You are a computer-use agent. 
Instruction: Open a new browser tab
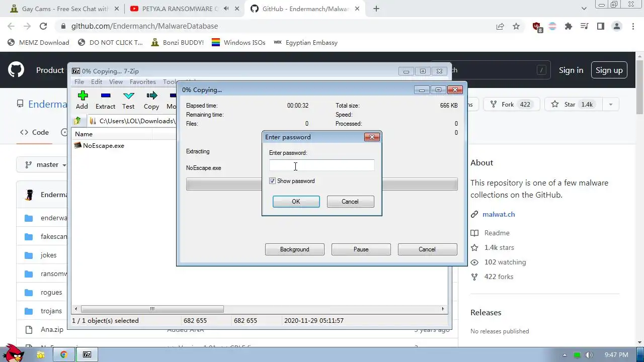(x=376, y=9)
